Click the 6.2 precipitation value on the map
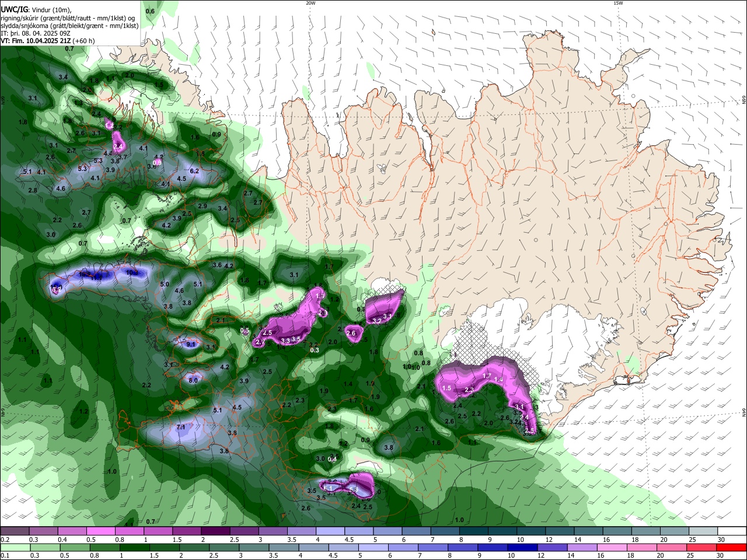Viewport: 747px width, 560px height. (x=194, y=171)
